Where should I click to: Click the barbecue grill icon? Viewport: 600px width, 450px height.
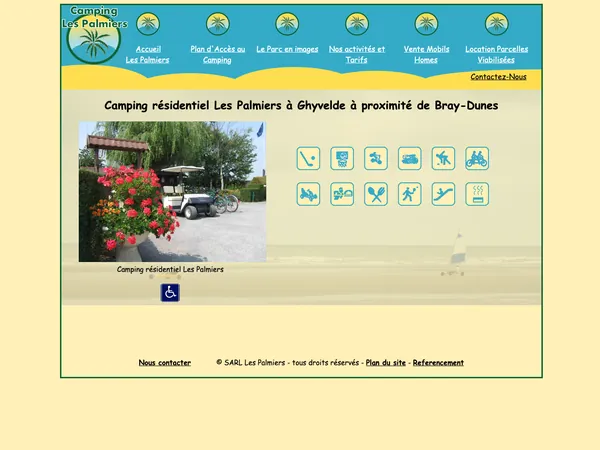point(477,194)
